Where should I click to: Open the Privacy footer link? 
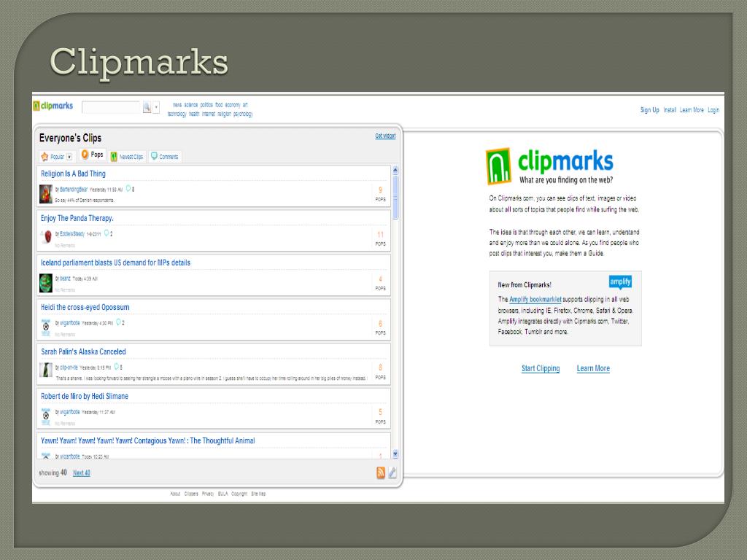point(208,494)
